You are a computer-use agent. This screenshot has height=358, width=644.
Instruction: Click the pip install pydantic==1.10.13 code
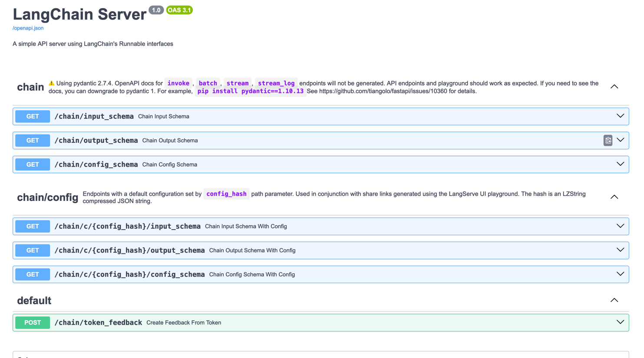pos(251,91)
